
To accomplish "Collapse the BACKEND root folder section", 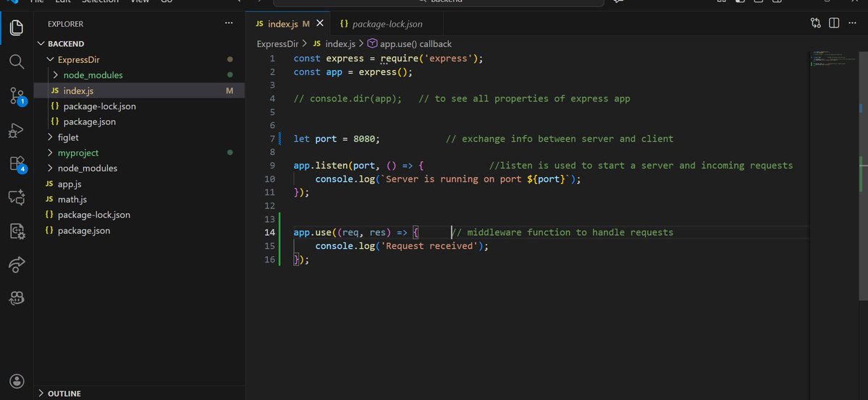I will click(x=41, y=43).
